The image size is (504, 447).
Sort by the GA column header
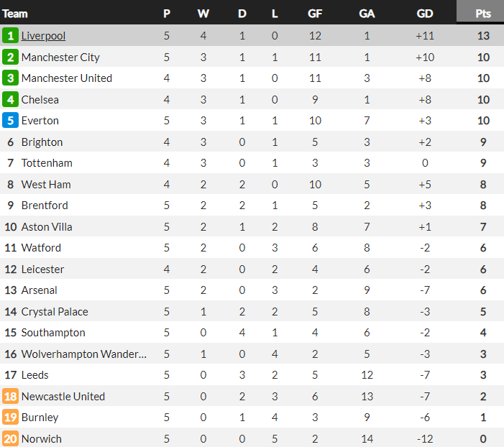click(367, 14)
